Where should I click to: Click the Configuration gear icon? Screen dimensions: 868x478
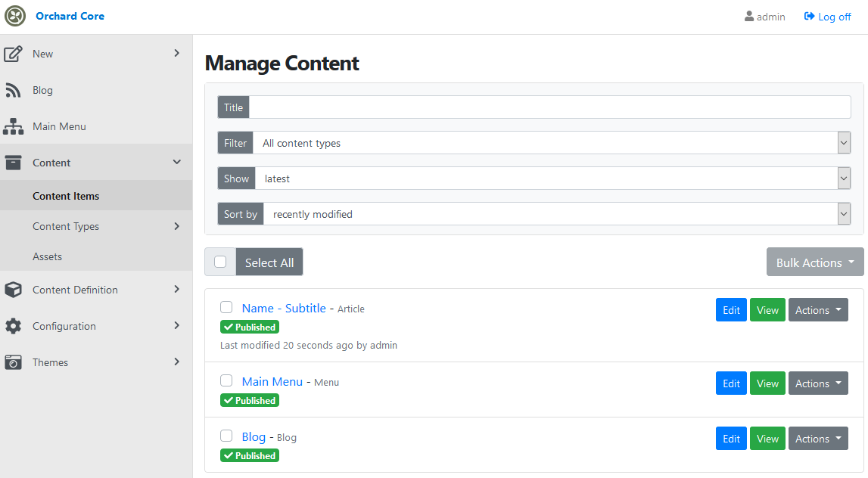click(x=13, y=326)
